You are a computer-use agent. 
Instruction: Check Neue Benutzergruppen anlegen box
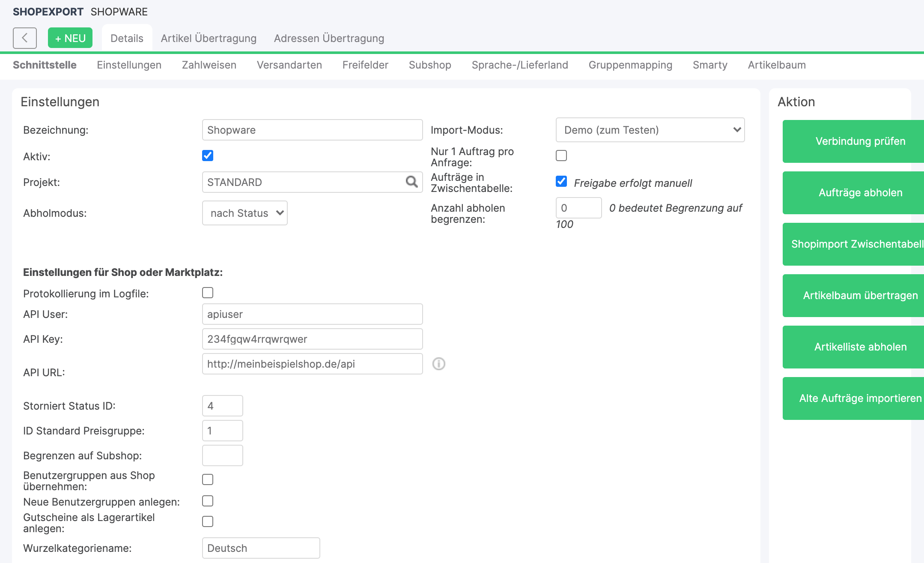[208, 501]
